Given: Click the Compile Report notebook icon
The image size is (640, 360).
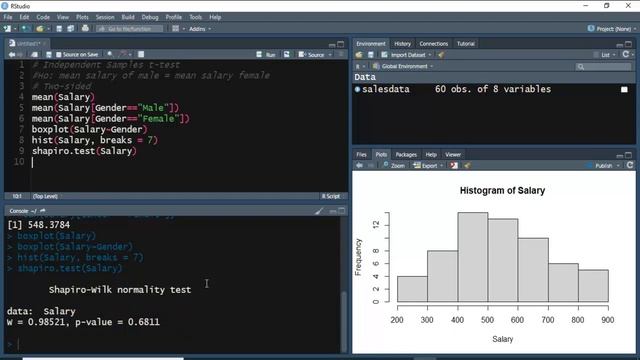Looking at the screenshot, I should [141, 54].
